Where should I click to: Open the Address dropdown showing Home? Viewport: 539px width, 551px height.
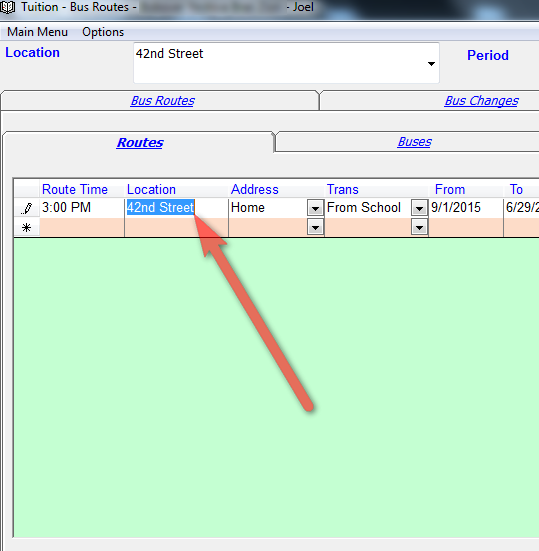pos(315,208)
